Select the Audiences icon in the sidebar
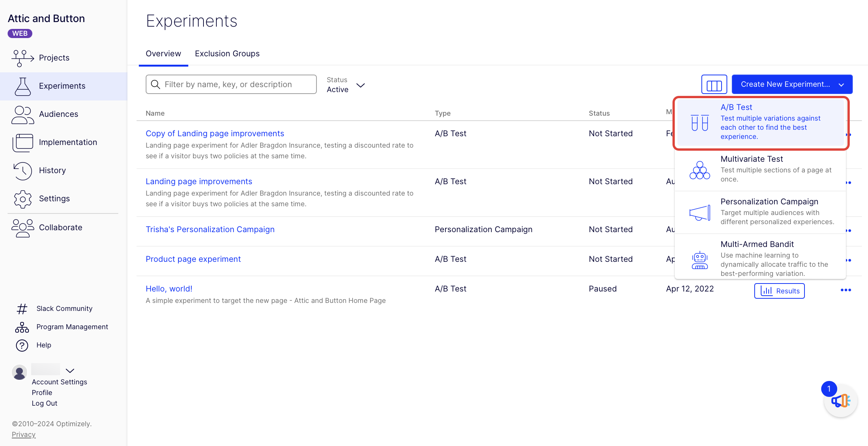This screenshot has width=868, height=446. click(22, 114)
